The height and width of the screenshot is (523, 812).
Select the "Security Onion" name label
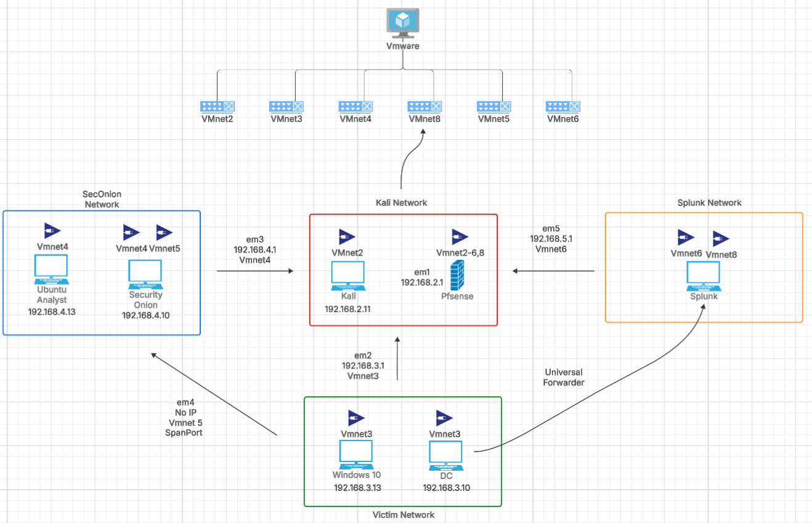pos(145,300)
